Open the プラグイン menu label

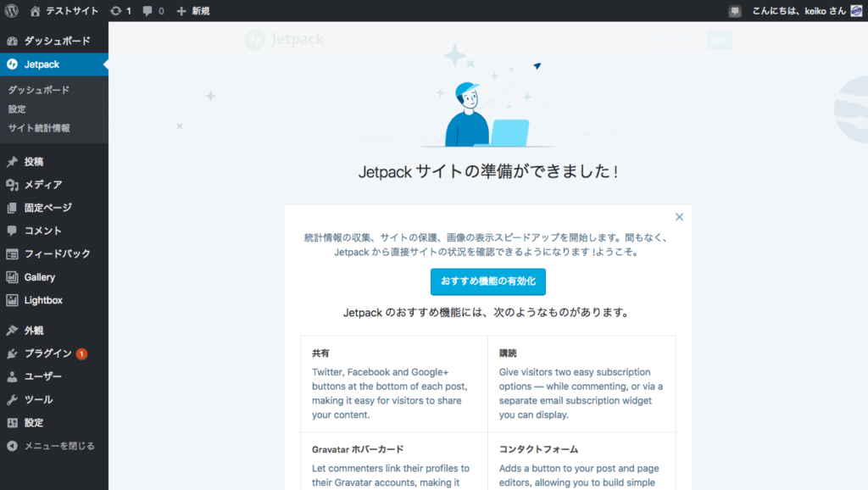pyautogui.click(x=48, y=354)
